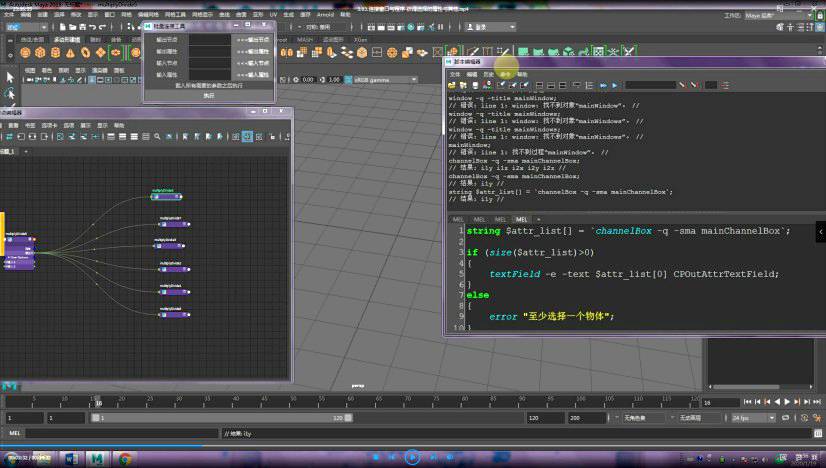Select the arrow Select tool in toolbox

coord(9,77)
